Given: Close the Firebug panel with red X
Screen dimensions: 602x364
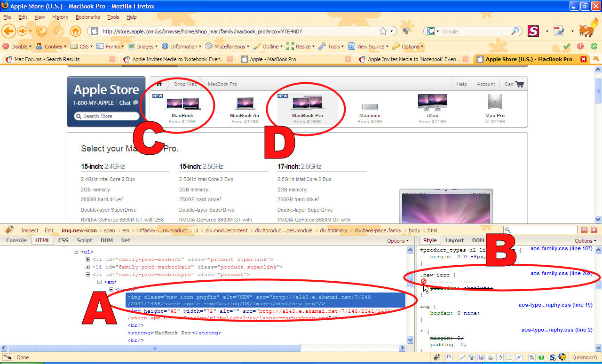Looking at the screenshot, I should (594, 230).
